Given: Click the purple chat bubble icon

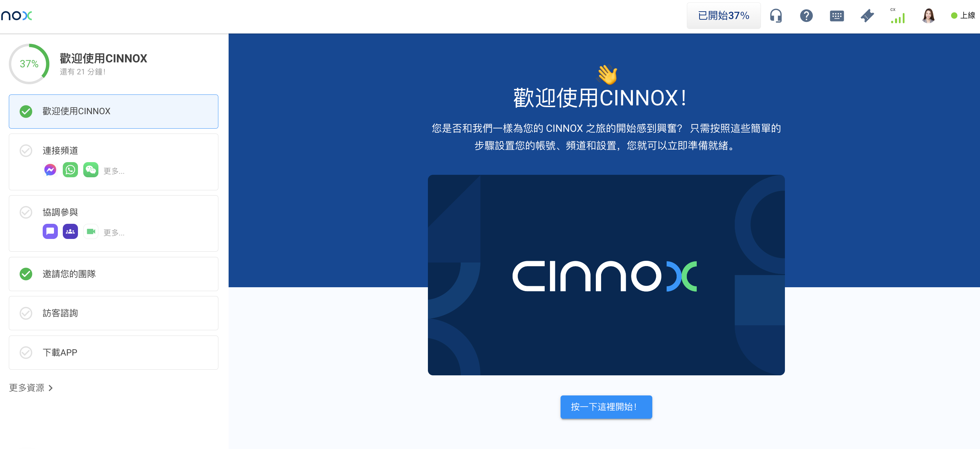Looking at the screenshot, I should pyautogui.click(x=50, y=232).
